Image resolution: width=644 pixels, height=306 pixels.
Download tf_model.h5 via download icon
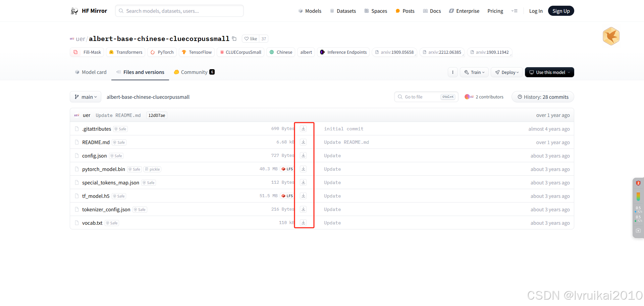click(303, 196)
